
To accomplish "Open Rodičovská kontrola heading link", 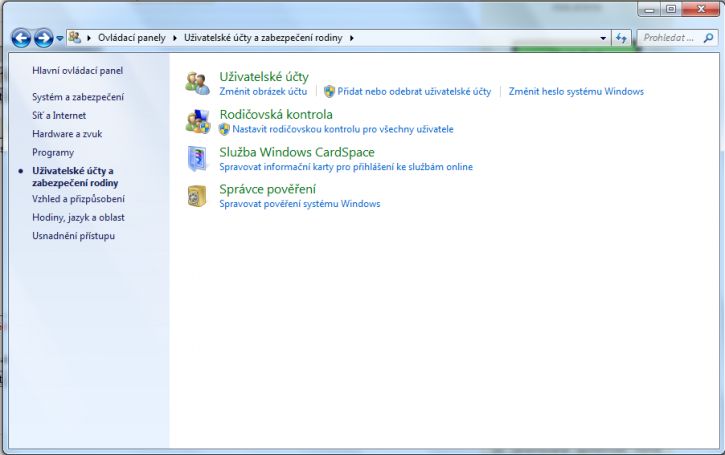I will click(x=276, y=114).
